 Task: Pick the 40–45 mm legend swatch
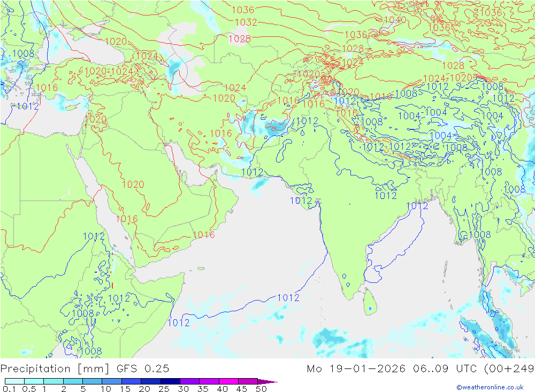(x=228, y=381)
